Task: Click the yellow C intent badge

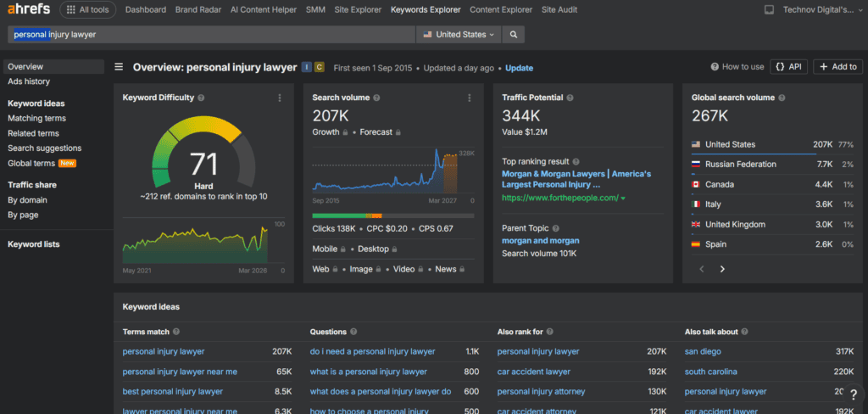Action: (x=319, y=68)
